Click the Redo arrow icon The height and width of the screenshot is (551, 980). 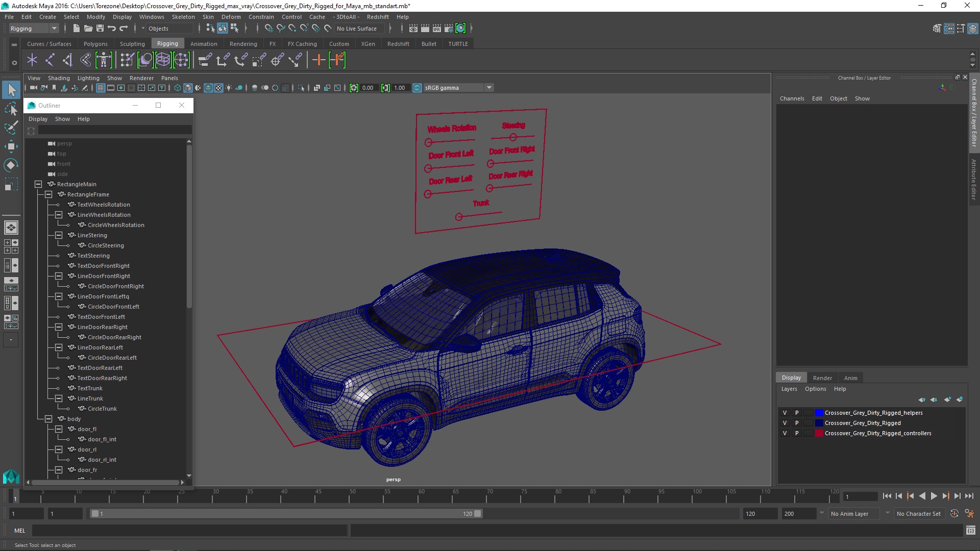point(124,29)
